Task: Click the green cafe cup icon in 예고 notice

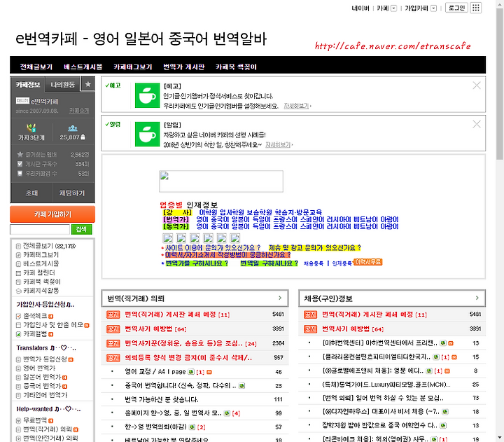Action: (x=147, y=95)
